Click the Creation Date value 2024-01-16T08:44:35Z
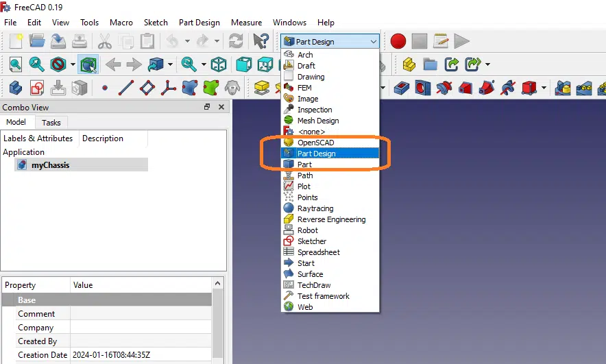Screen dimensions: 606x364 [x=111, y=354]
